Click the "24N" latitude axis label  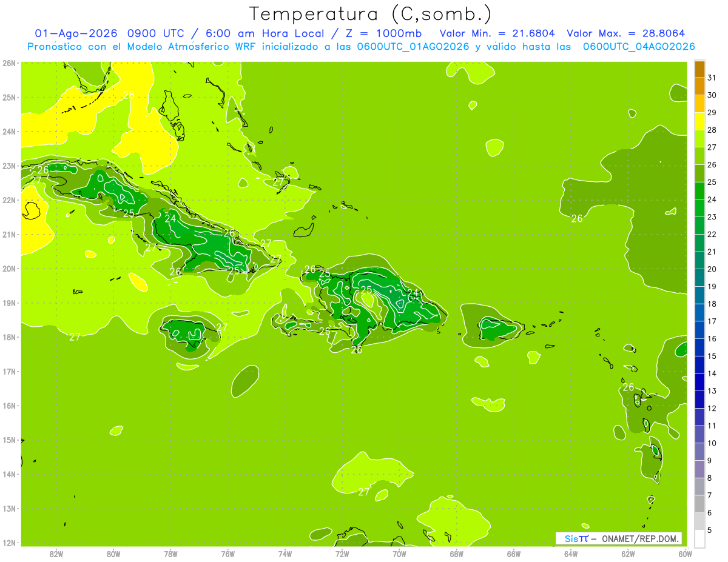[9, 132]
